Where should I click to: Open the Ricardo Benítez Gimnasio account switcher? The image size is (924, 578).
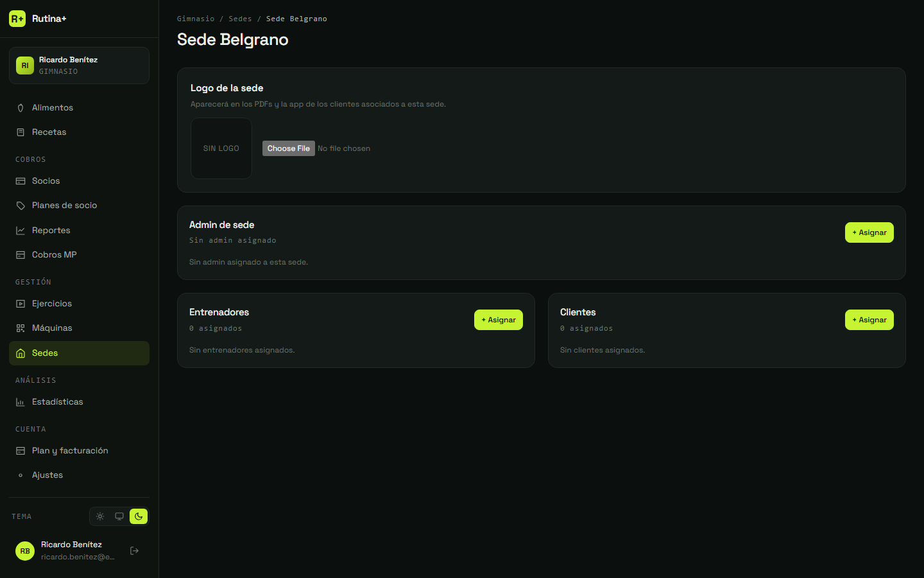click(79, 66)
